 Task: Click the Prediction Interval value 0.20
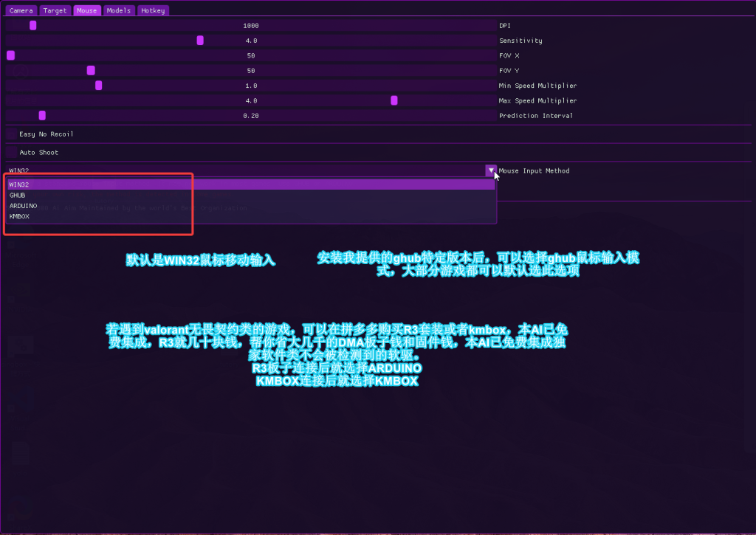(x=251, y=116)
